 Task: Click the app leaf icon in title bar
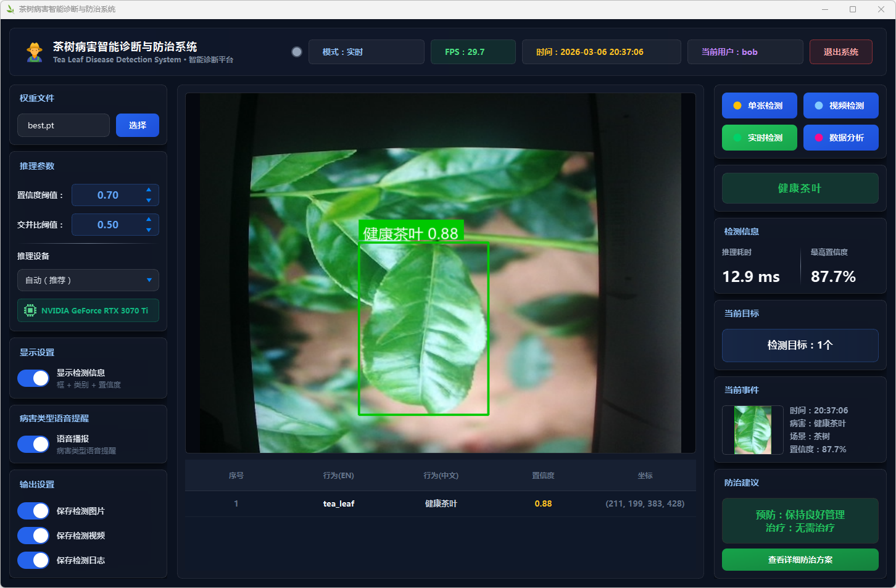[x=10, y=9]
